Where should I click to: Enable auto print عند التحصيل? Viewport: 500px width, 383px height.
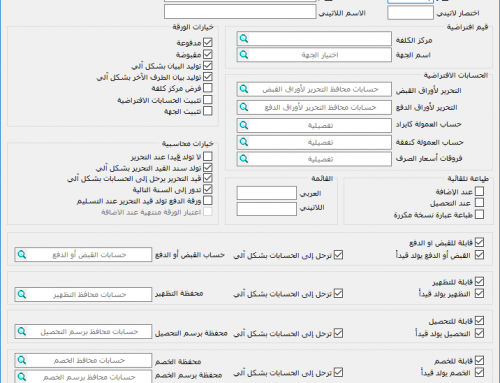479,203
